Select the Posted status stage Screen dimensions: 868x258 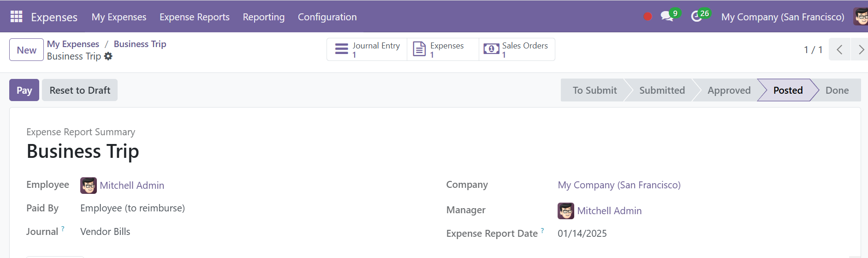[788, 90]
